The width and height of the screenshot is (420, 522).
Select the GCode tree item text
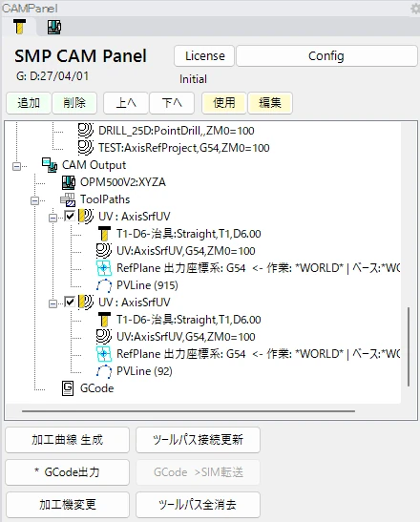tap(97, 388)
